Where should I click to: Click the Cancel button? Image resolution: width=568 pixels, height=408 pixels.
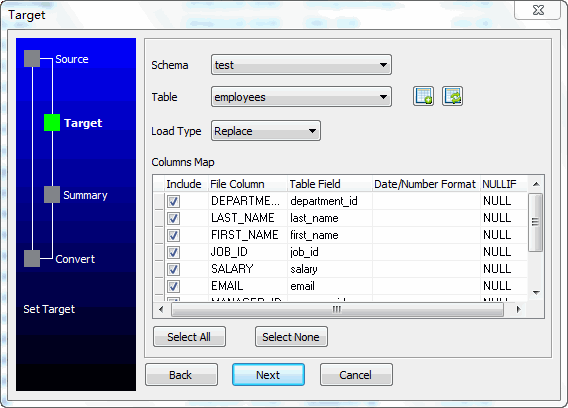coord(356,375)
